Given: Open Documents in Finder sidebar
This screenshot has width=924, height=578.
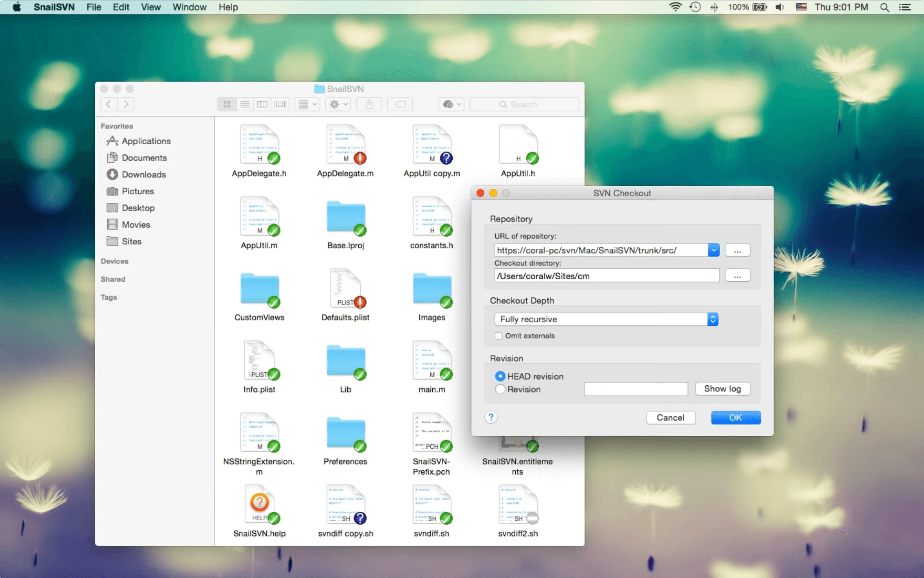Looking at the screenshot, I should (137, 158).
